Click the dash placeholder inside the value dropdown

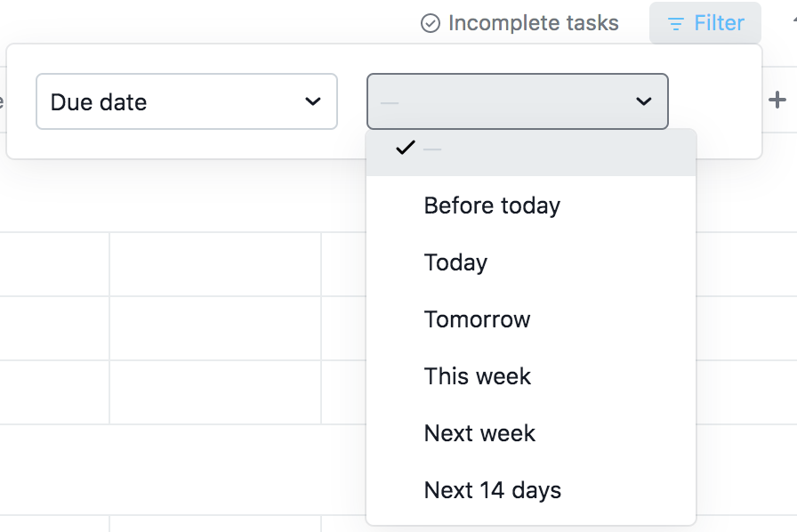(x=390, y=102)
